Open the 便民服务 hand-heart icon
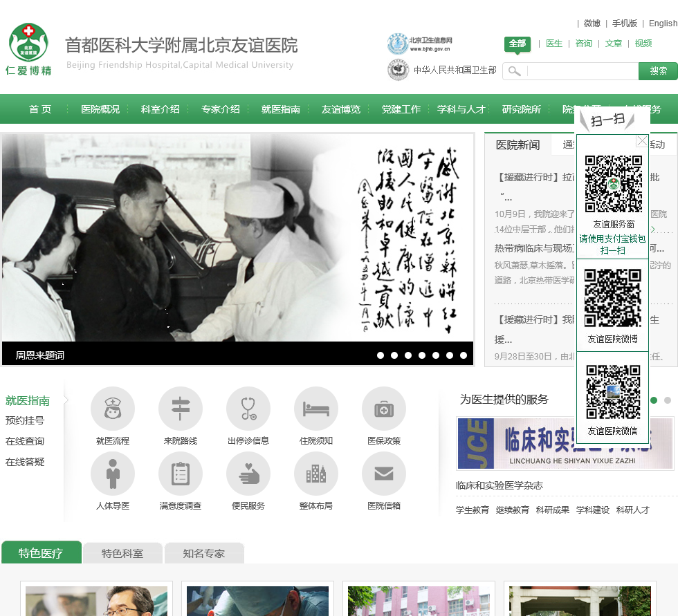This screenshot has height=616, width=678. tap(248, 474)
